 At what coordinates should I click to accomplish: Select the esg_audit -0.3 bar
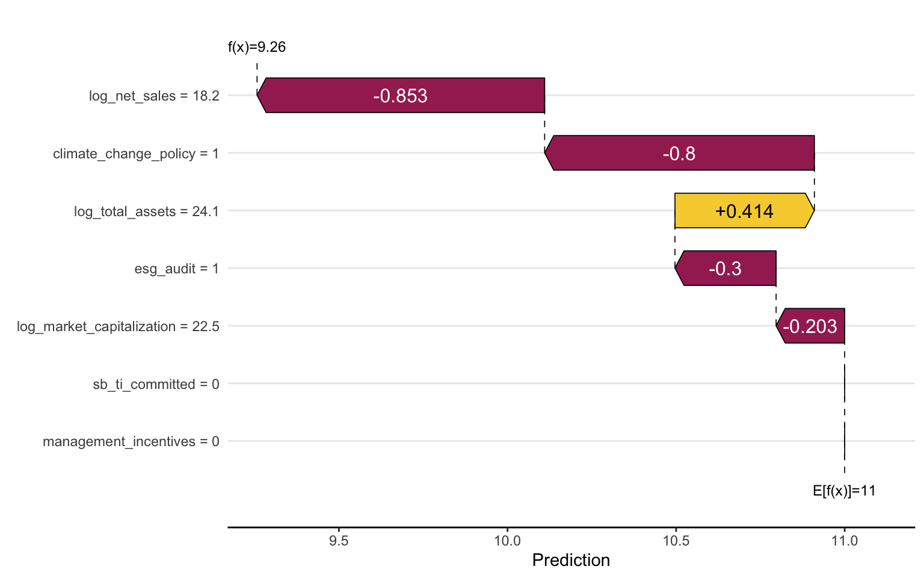click(x=725, y=269)
